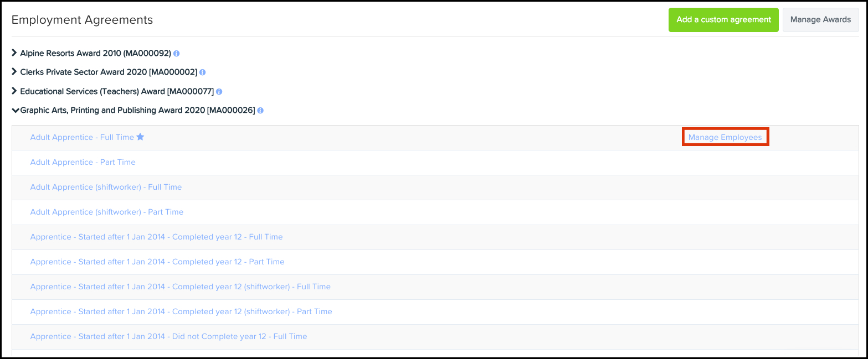Open Apprentice Completed year 12 (shiftworker) - Full Time
The width and height of the screenshot is (868, 359).
tap(180, 287)
